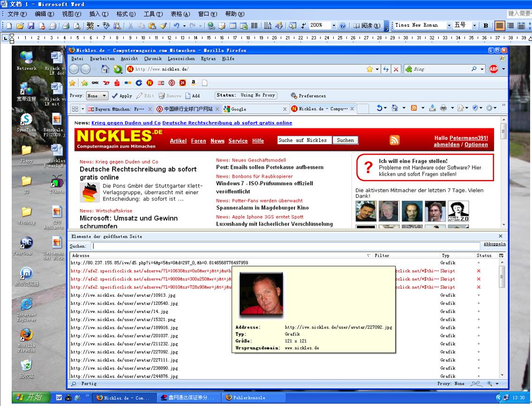Screen dimensions: 532x406
Task: Click the Word toolbar options overflow arrow
Action: (386, 26)
